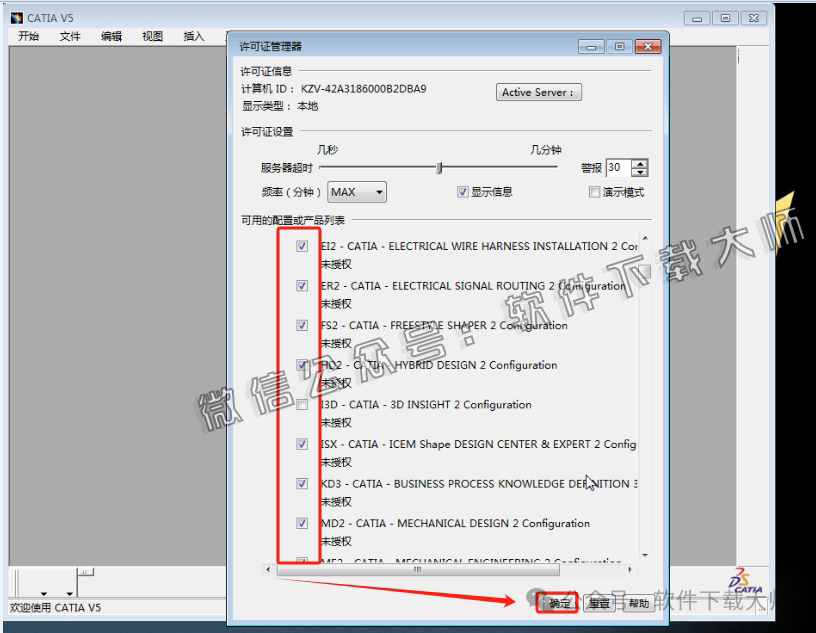This screenshot has height=633, width=816.
Task: Click the 帮助 help button
Action: (640, 603)
